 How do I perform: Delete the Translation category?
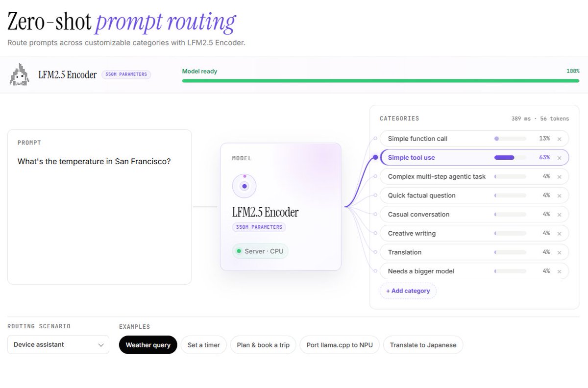[x=559, y=252]
